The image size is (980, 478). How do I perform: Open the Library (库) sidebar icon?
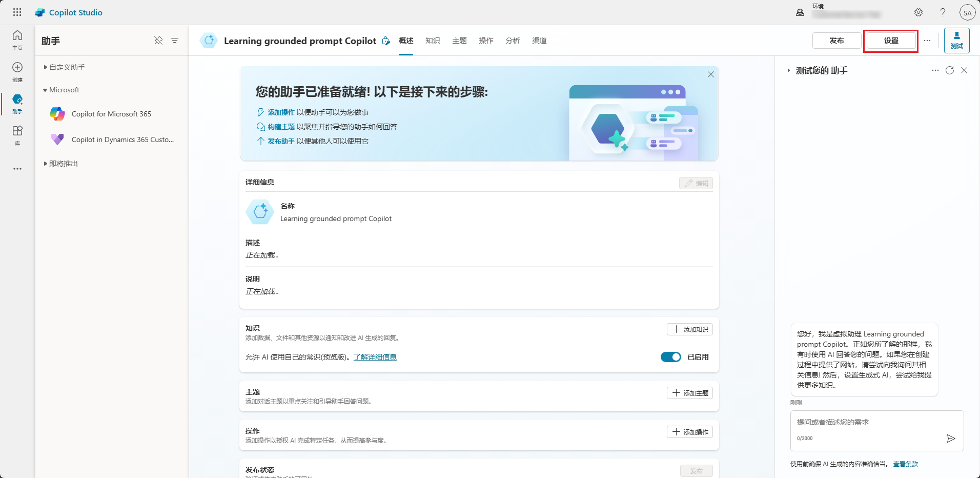click(17, 135)
